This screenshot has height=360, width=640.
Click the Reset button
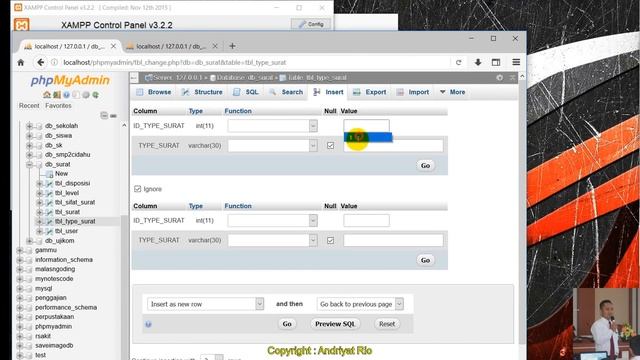click(x=387, y=324)
